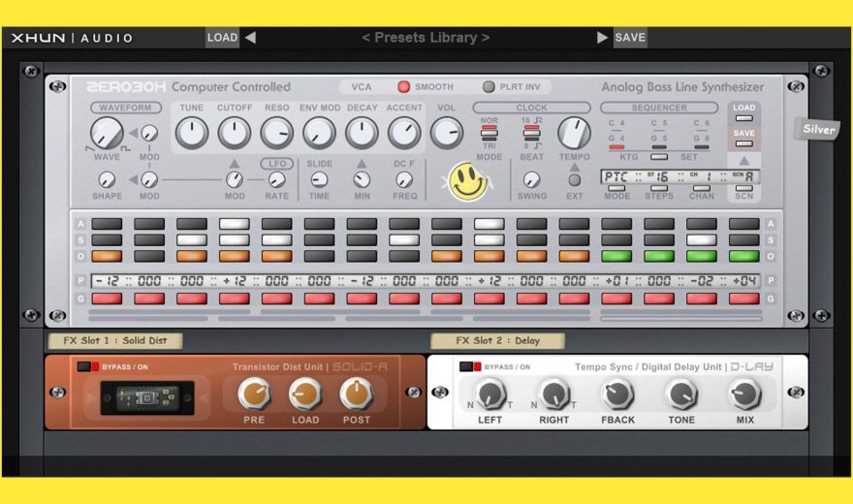The width and height of the screenshot is (853, 504).
Task: Advance to next preset with right arrow
Action: 602,38
